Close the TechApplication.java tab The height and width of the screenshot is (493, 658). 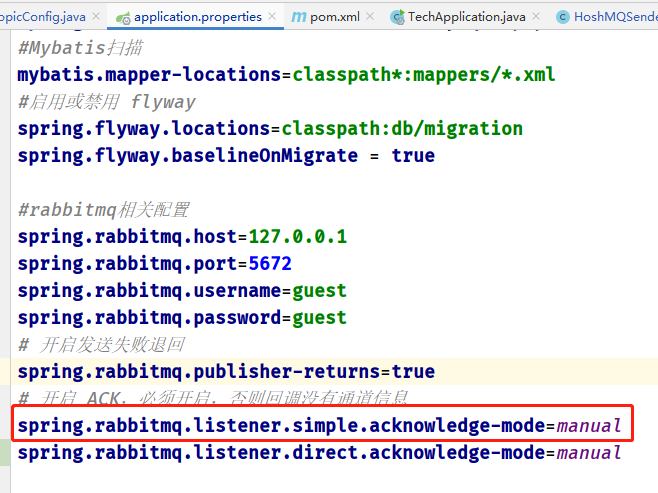[536, 16]
